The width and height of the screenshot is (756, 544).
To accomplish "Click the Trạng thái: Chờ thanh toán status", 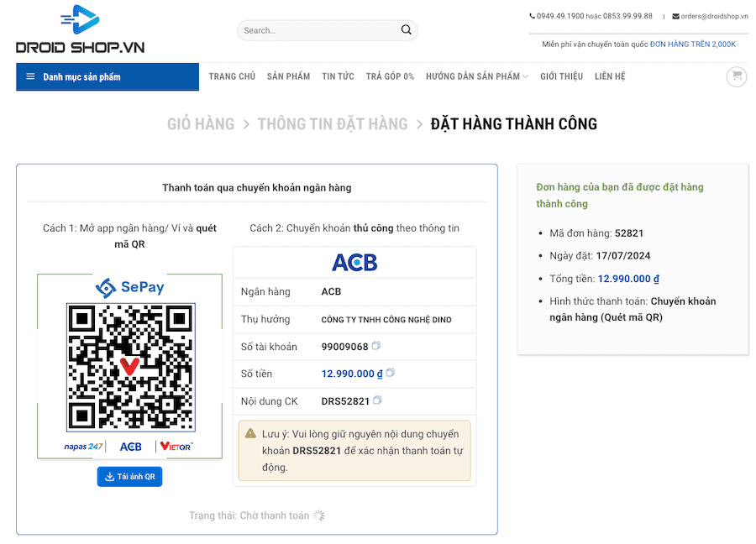I will tap(249, 515).
